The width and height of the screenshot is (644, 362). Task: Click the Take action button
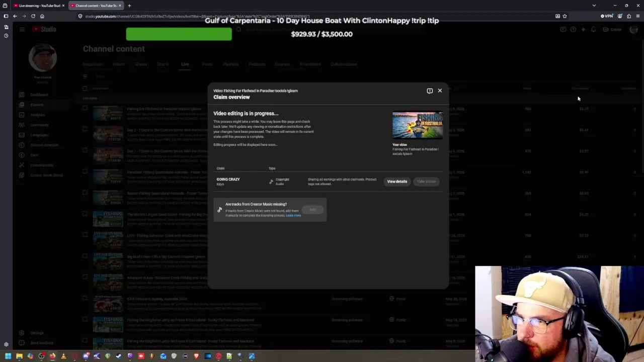(426, 182)
